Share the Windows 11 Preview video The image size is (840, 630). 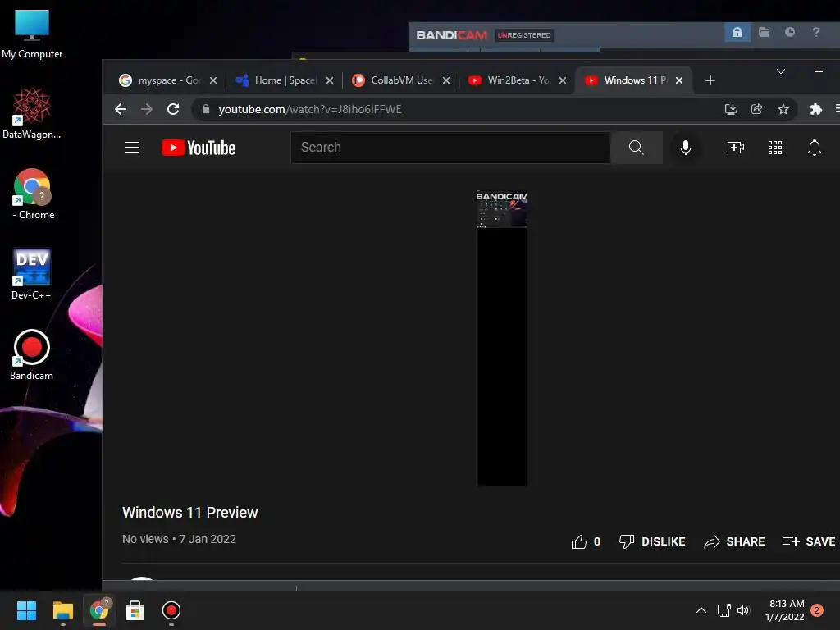point(734,541)
